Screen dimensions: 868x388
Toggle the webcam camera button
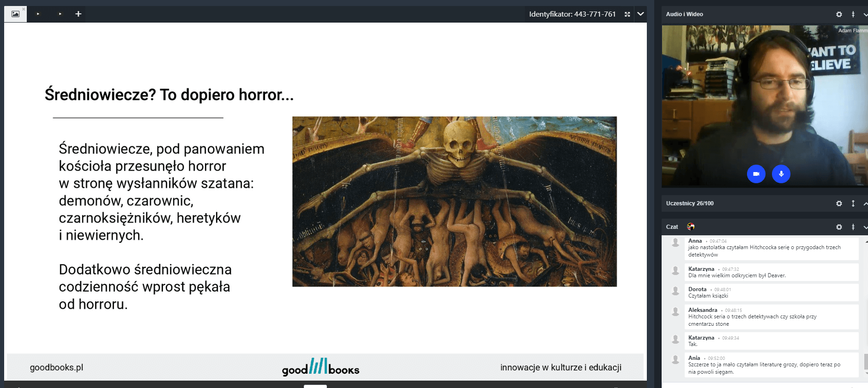pyautogui.click(x=756, y=174)
